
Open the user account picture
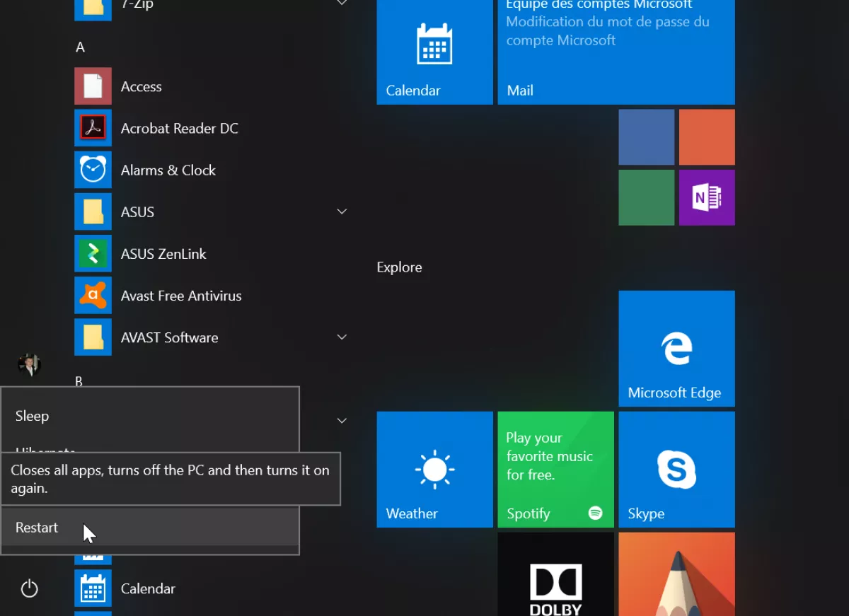[x=29, y=365]
